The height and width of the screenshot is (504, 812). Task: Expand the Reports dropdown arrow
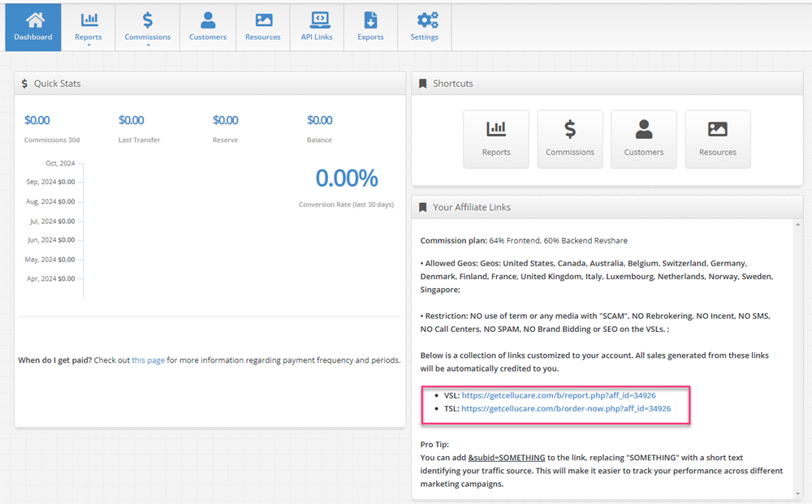click(x=89, y=45)
